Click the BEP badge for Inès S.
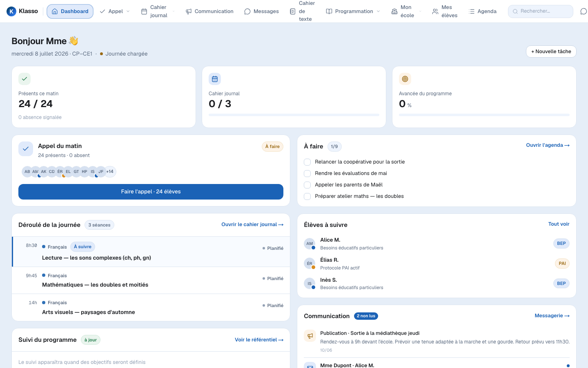588x368 pixels. [561, 283]
